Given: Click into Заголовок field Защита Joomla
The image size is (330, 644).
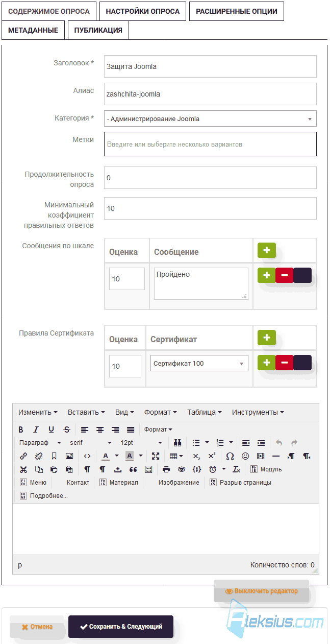Looking at the screenshot, I should [210, 66].
